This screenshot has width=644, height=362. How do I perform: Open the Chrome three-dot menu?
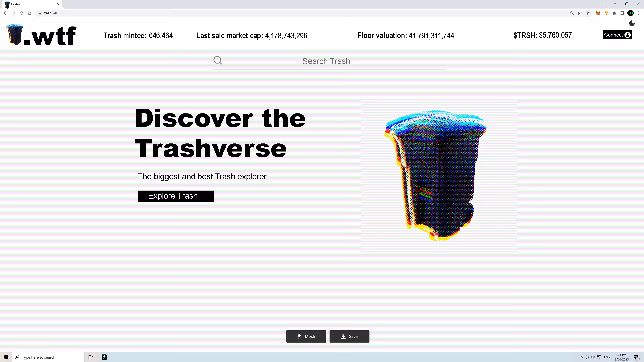tap(638, 13)
